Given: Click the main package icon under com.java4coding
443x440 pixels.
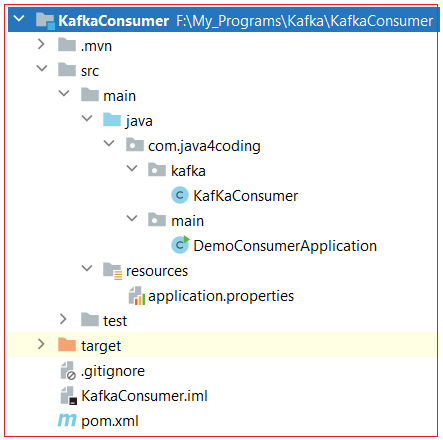Looking at the screenshot, I should point(157,220).
